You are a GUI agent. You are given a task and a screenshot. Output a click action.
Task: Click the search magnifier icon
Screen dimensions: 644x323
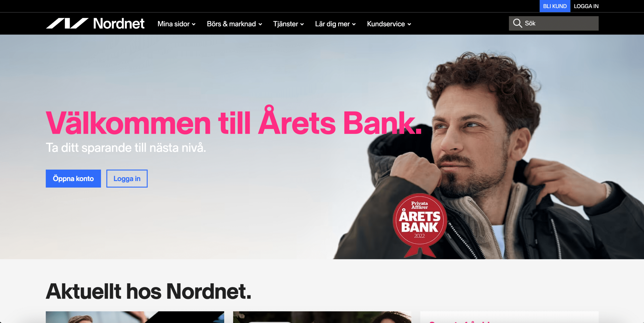(517, 23)
